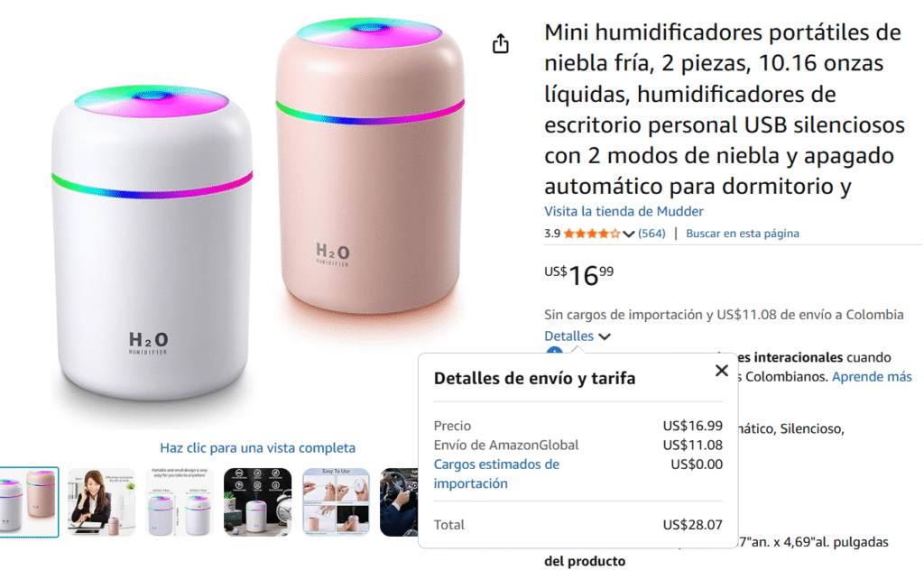Open the Visita la tienda de Mudder link
This screenshot has width=924, height=570.
(x=624, y=211)
